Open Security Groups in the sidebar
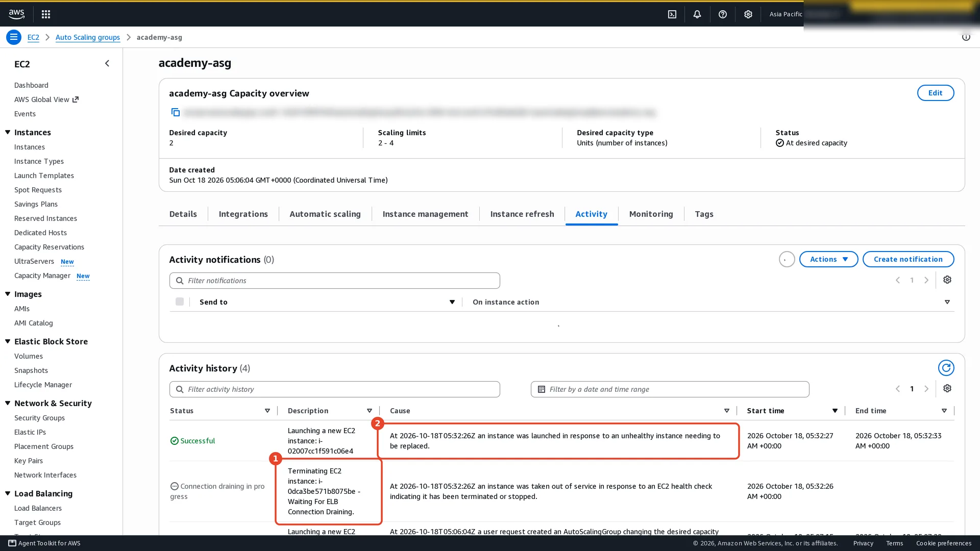 click(39, 418)
